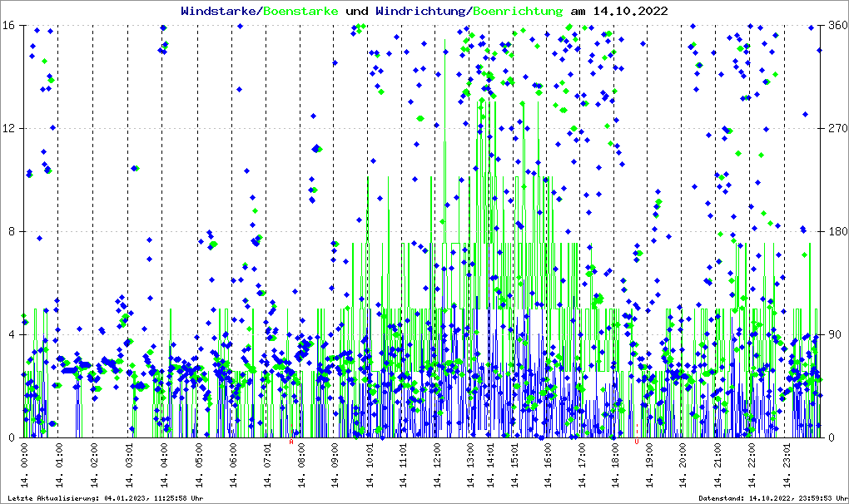Click the green "Boenrichtung" title word

tap(519, 11)
